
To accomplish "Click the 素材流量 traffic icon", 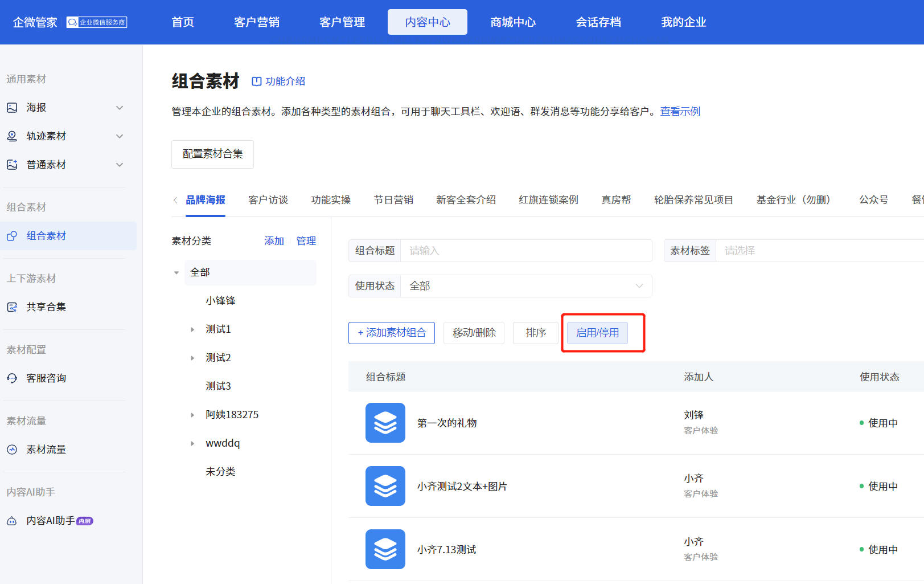I will coord(12,450).
